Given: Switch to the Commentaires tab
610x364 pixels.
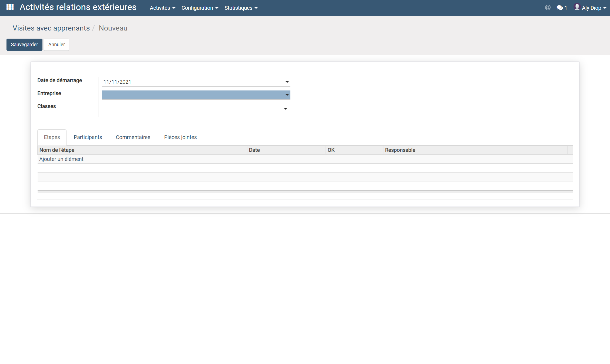Looking at the screenshot, I should 133,137.
